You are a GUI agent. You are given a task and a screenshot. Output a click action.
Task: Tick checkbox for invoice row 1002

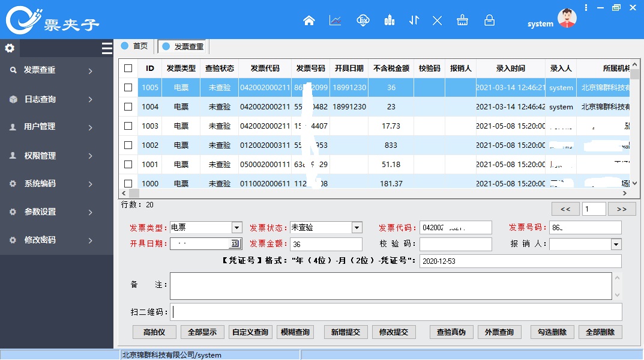click(x=128, y=145)
